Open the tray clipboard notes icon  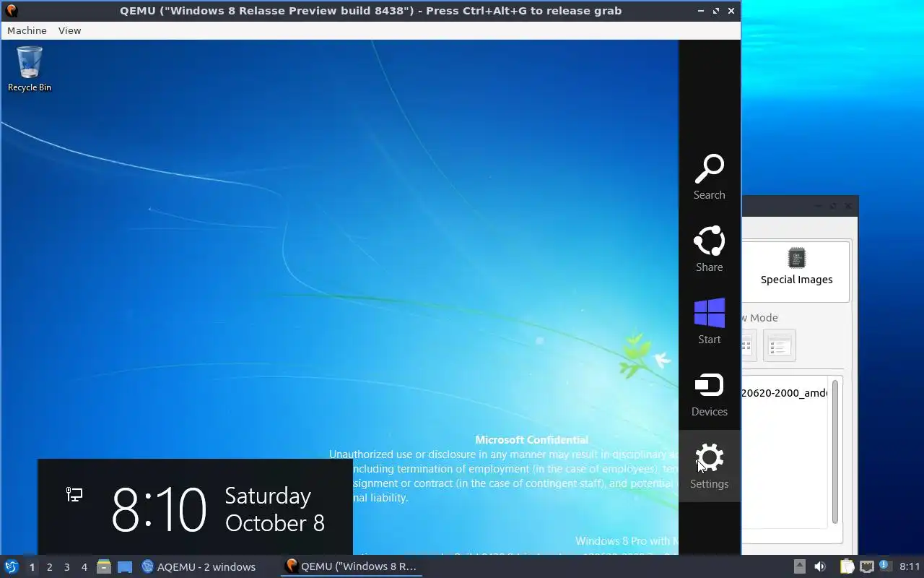847,567
